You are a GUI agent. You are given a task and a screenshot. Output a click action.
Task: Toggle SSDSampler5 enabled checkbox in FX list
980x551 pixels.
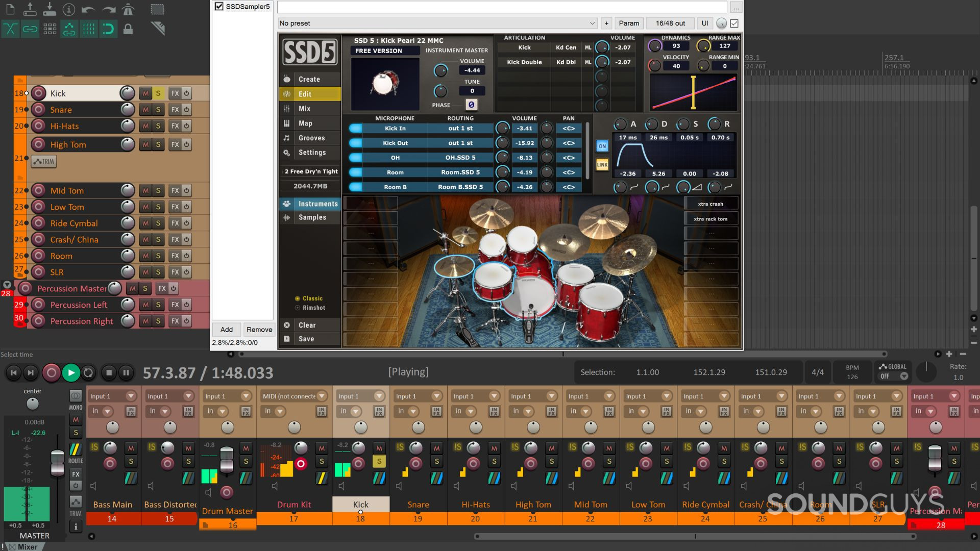click(x=219, y=7)
